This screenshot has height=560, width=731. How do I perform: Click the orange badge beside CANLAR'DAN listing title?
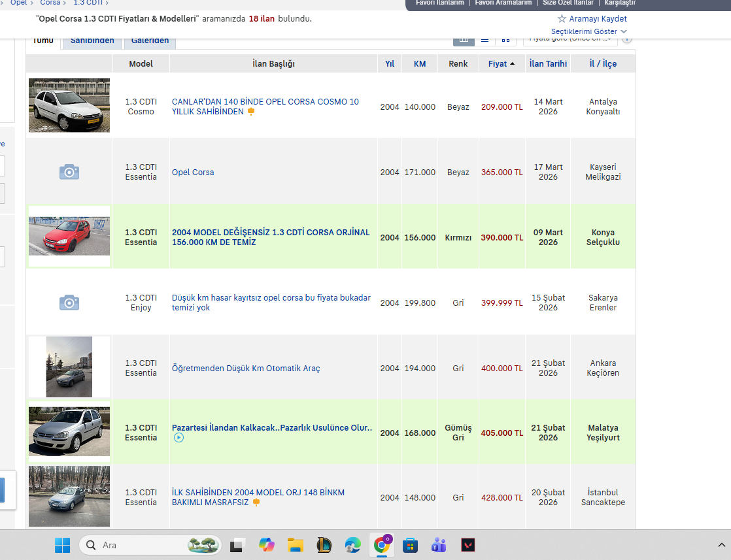coord(251,111)
